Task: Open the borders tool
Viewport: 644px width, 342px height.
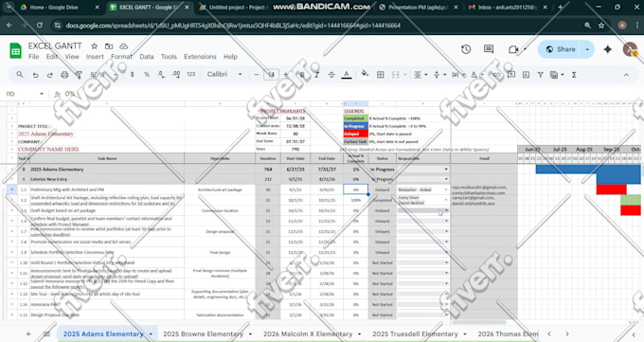Action: coord(381,75)
